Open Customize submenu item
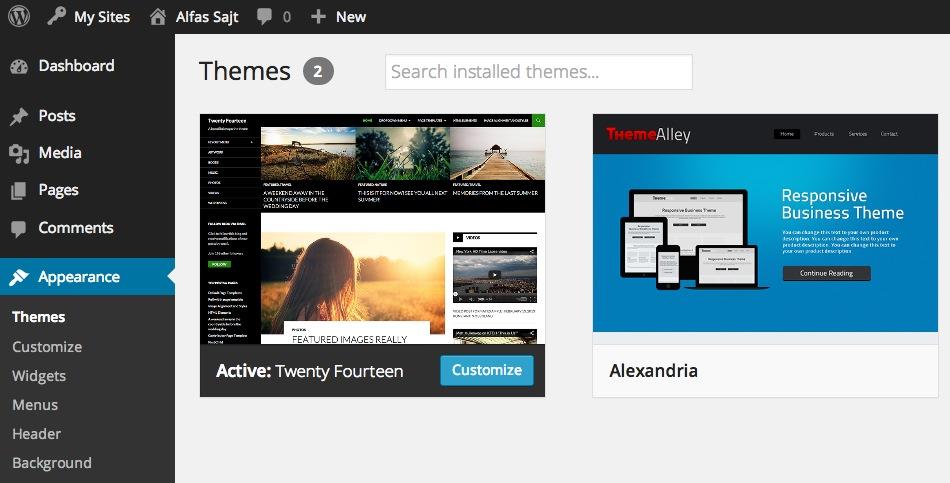 click(x=47, y=347)
